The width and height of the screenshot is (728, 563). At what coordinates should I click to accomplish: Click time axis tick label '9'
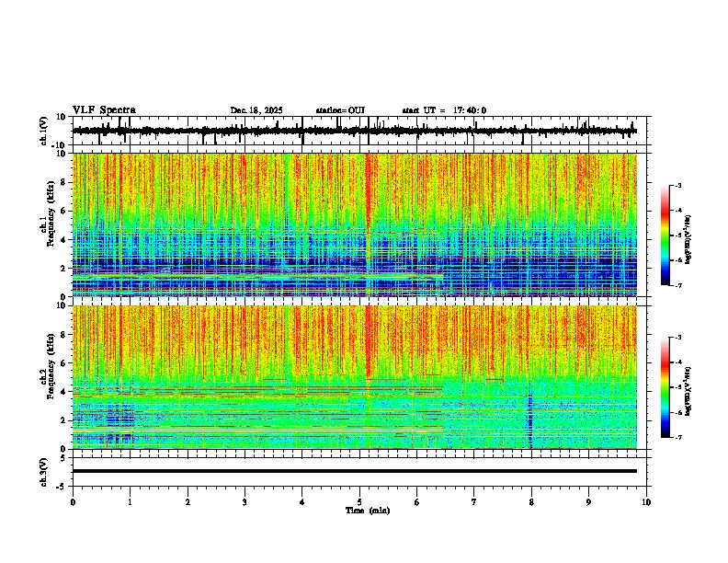coord(588,502)
